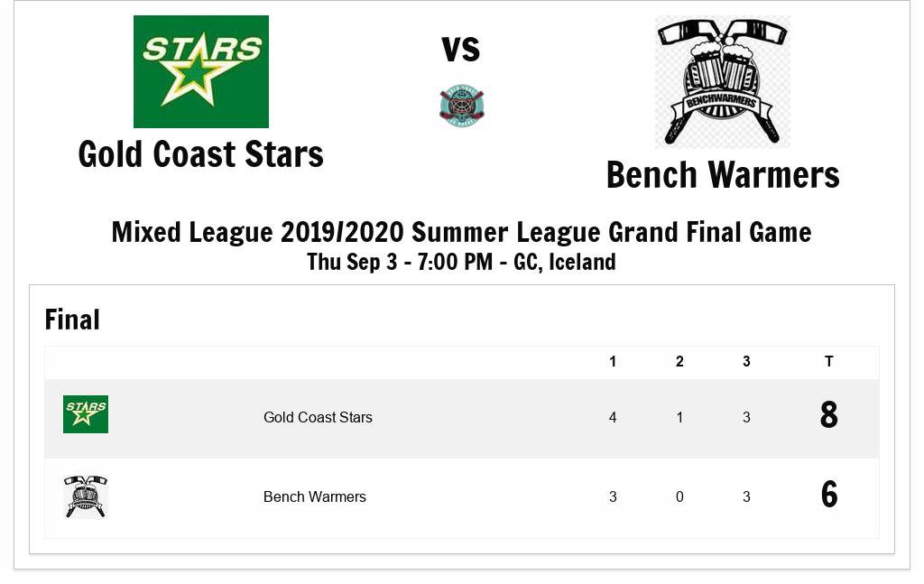Viewport: 924px width, 584px height.
Task: Click the small Stars logo in scoreboard
Action: point(86,414)
